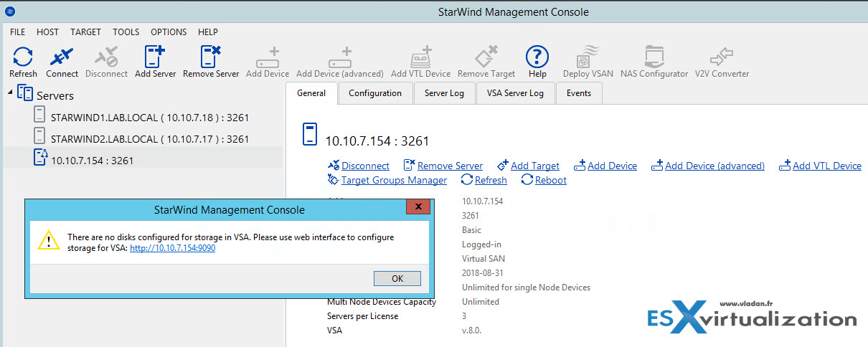This screenshot has height=347, width=868.
Task: Click the Connect toolbar icon
Action: pyautogui.click(x=62, y=57)
